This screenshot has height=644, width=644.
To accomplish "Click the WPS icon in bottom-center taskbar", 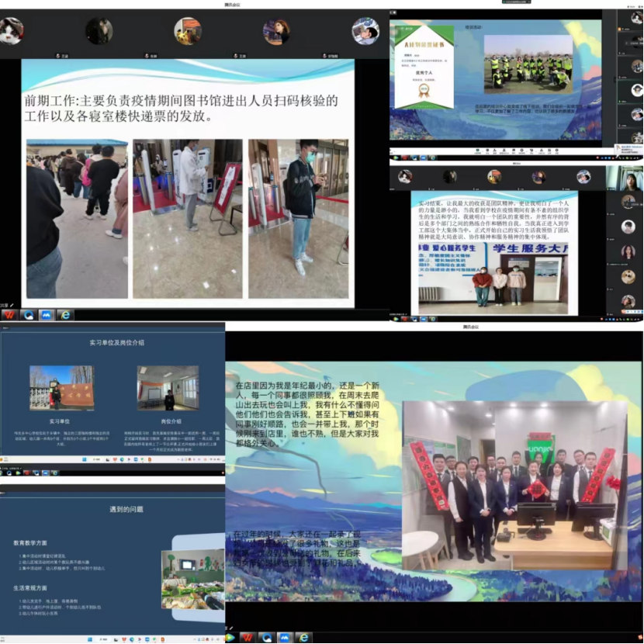I will point(248,637).
